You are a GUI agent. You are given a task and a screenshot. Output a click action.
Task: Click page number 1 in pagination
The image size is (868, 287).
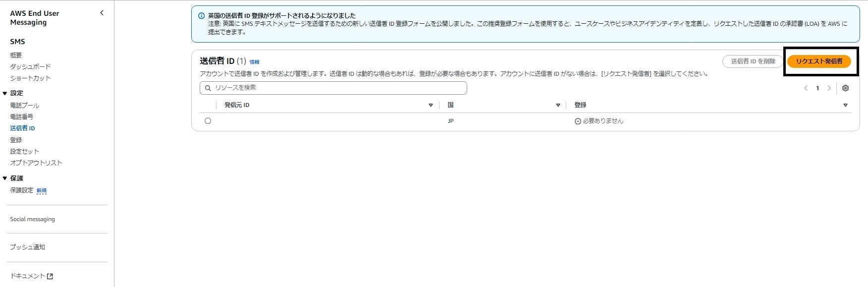pyautogui.click(x=817, y=88)
